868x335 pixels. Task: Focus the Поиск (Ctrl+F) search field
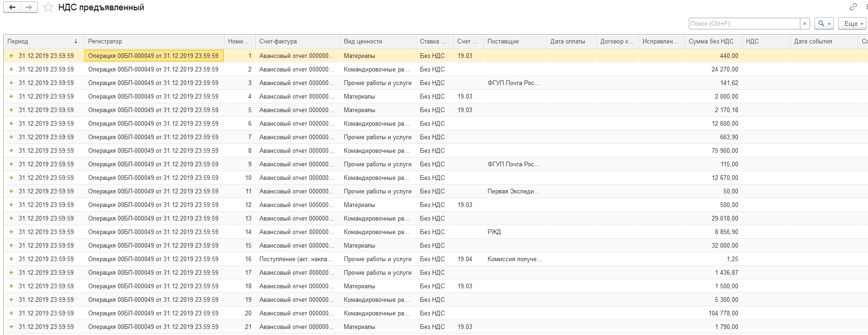(744, 23)
